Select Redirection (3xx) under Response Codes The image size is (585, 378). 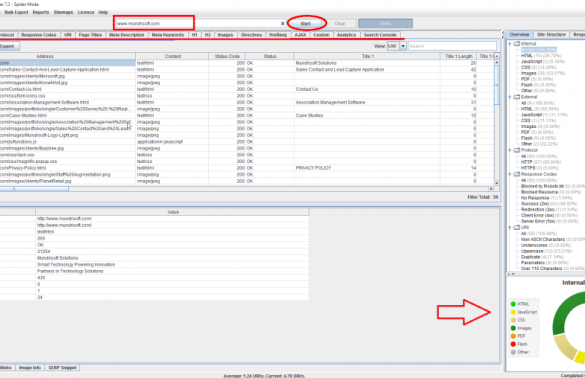click(549, 209)
